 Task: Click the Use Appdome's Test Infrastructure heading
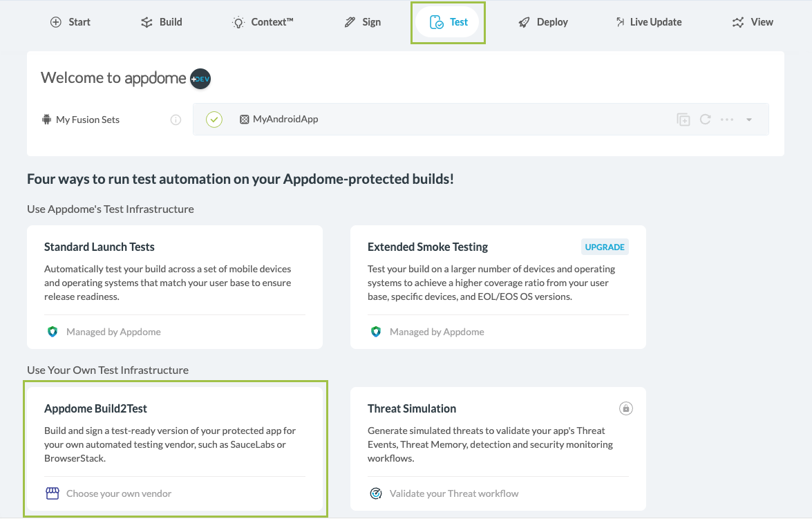coord(111,209)
